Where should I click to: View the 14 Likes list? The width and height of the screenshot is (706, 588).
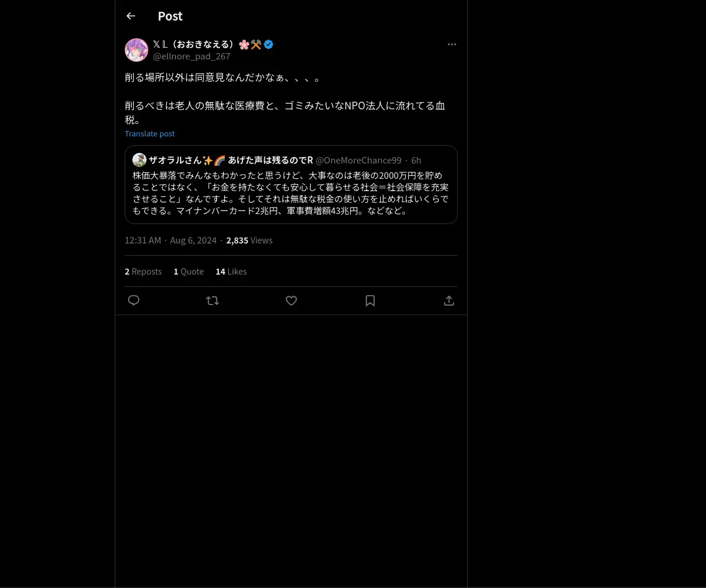pyautogui.click(x=231, y=271)
